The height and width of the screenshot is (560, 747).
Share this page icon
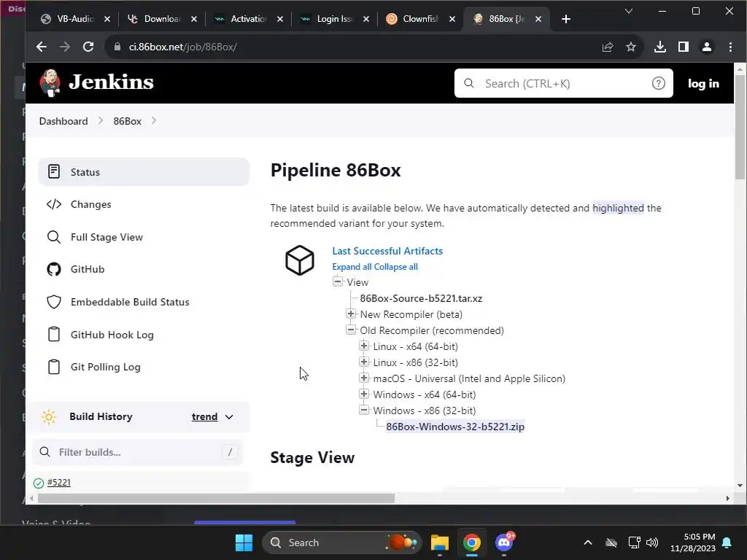pos(608,47)
